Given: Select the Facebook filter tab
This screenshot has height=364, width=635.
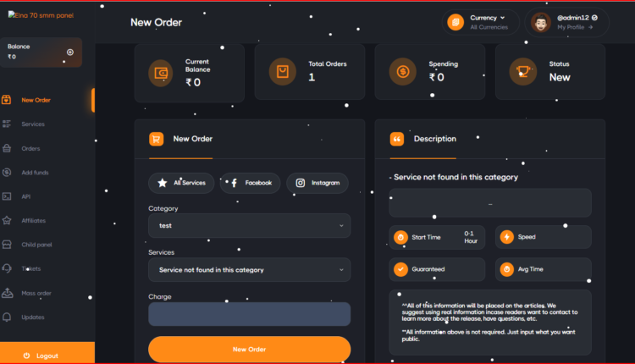Looking at the screenshot, I should 250,183.
